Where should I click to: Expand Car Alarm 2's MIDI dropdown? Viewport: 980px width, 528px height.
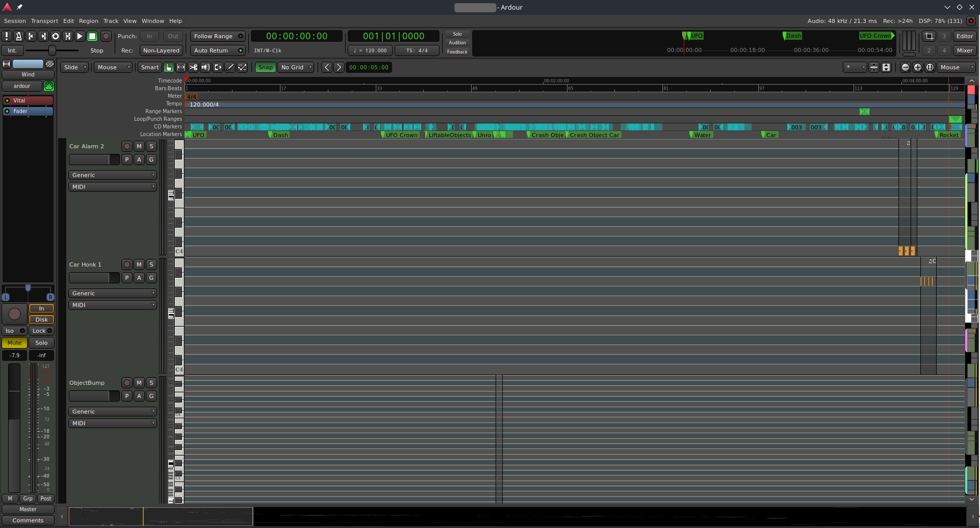coord(113,187)
